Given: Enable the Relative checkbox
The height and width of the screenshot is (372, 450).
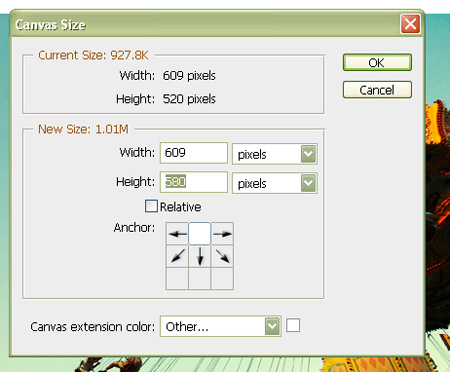Looking at the screenshot, I should pos(151,206).
